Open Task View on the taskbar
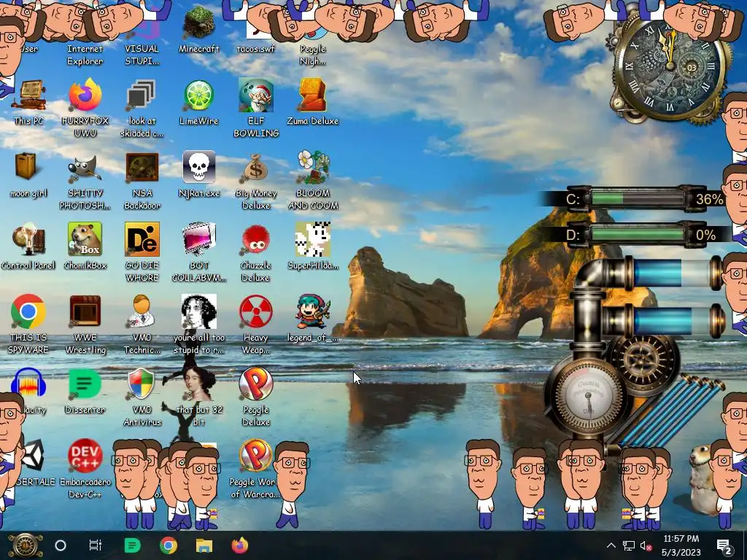 96,545
